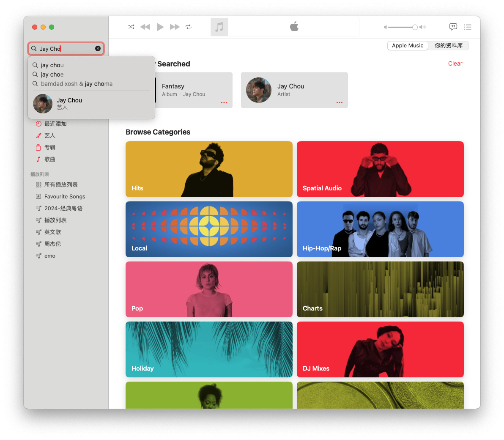This screenshot has width=504, height=440.
Task: Show the Up Next queue list
Action: pyautogui.click(x=467, y=27)
